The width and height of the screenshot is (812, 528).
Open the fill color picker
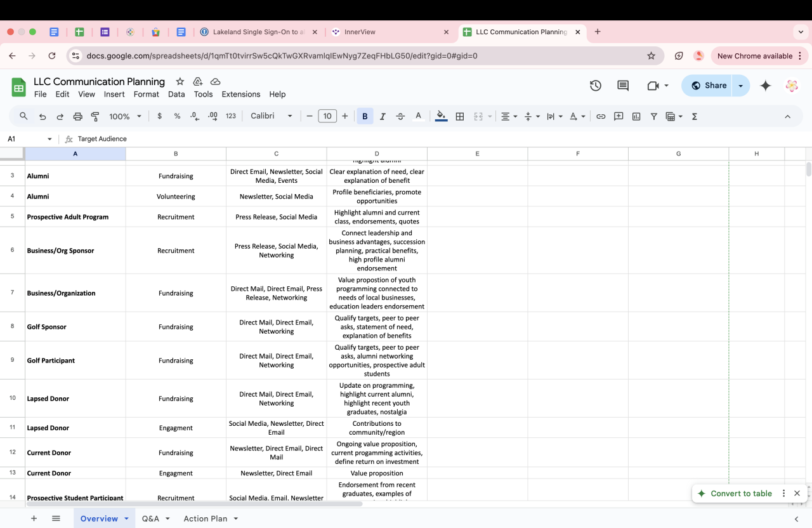pyautogui.click(x=441, y=117)
